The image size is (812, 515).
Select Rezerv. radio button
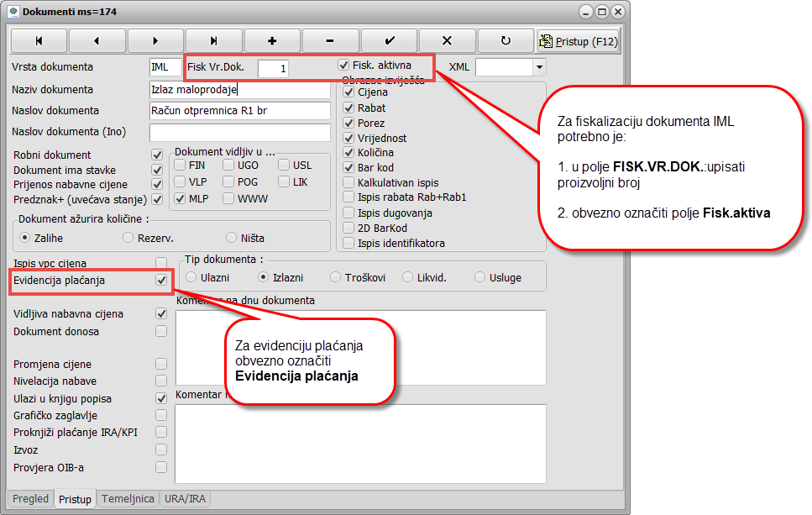(x=128, y=238)
